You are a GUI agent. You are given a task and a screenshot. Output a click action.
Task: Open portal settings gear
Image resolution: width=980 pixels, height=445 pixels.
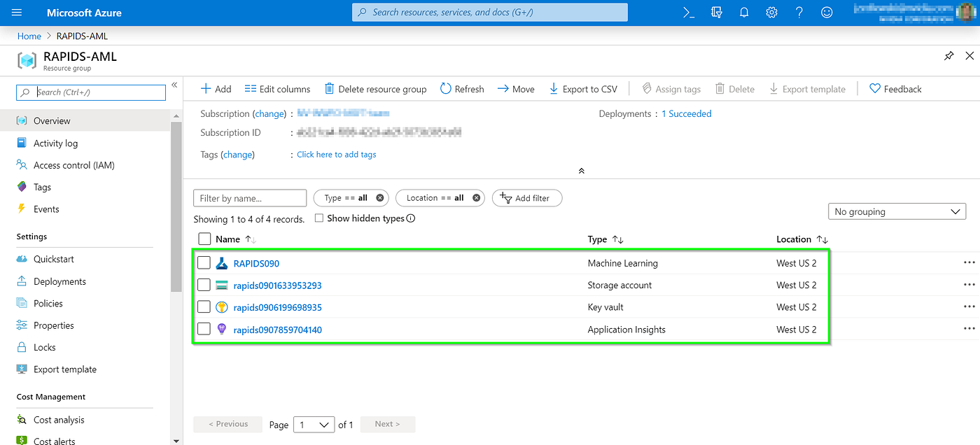coord(771,13)
